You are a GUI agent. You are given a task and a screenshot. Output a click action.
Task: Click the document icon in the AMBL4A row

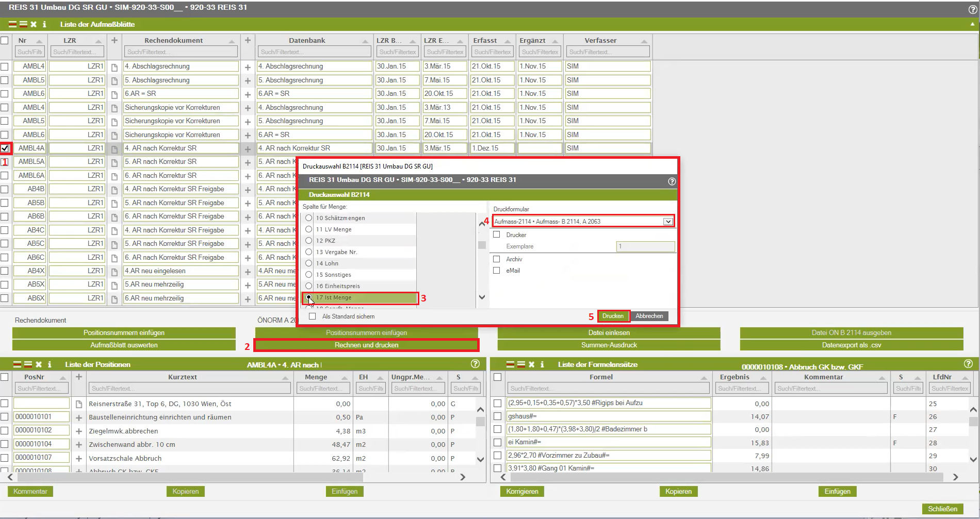(x=115, y=149)
